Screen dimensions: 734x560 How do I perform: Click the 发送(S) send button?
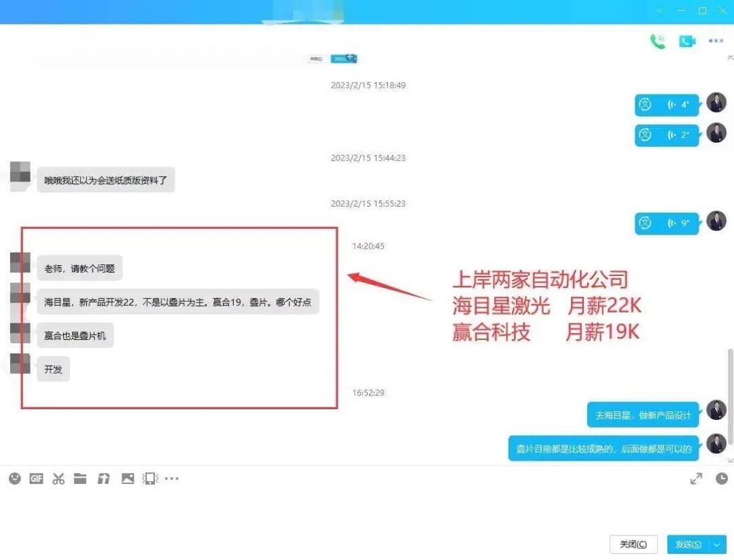click(x=688, y=544)
